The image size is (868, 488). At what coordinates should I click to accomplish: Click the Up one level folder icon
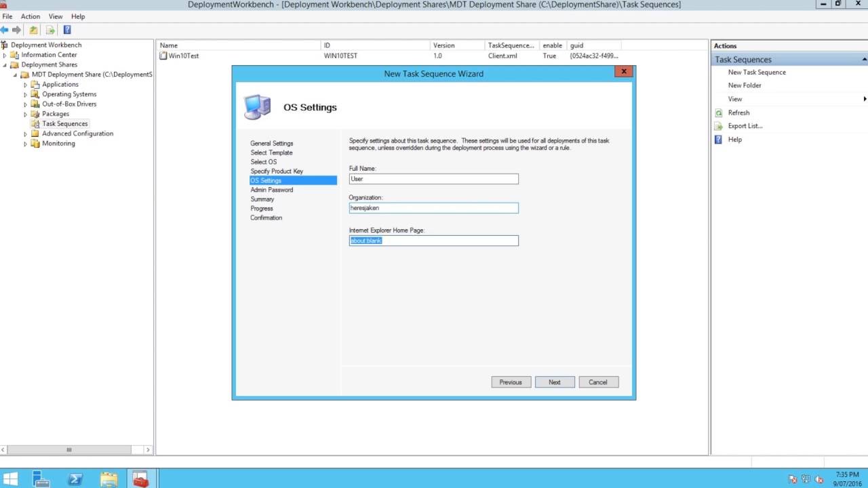click(33, 30)
